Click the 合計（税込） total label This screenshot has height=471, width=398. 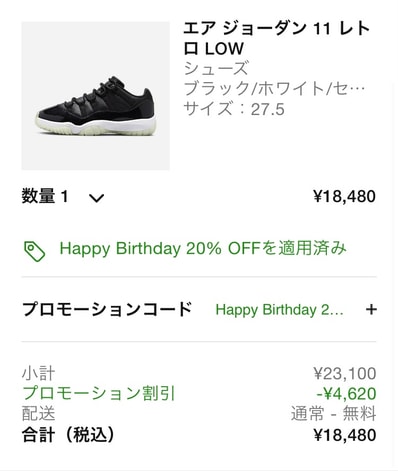(68, 435)
